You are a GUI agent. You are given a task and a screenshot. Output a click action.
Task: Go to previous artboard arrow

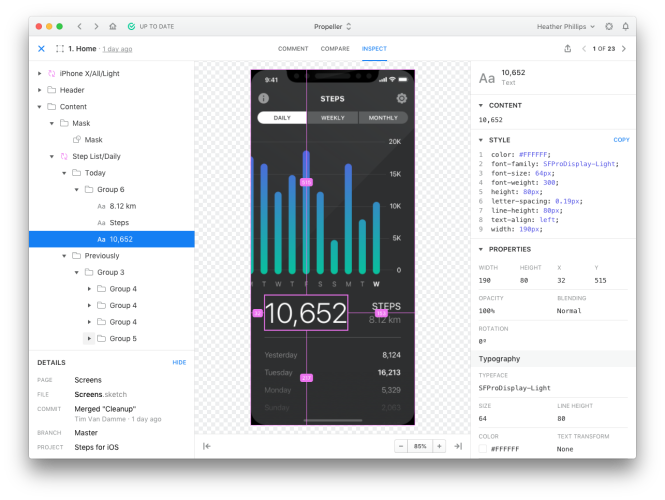pos(584,49)
